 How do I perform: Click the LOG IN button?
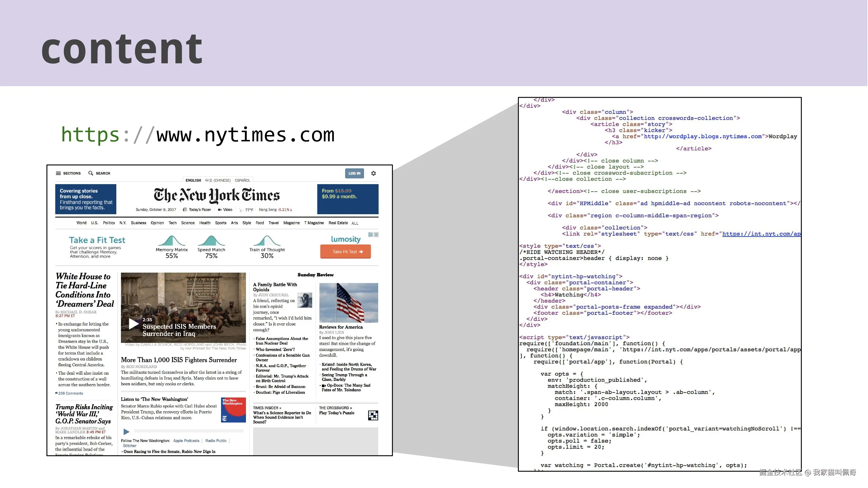click(x=355, y=173)
